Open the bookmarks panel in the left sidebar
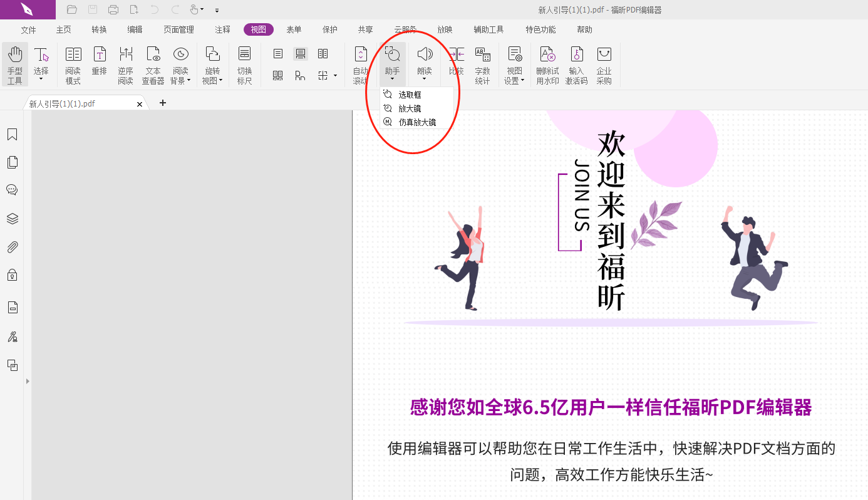868x500 pixels. (12, 134)
